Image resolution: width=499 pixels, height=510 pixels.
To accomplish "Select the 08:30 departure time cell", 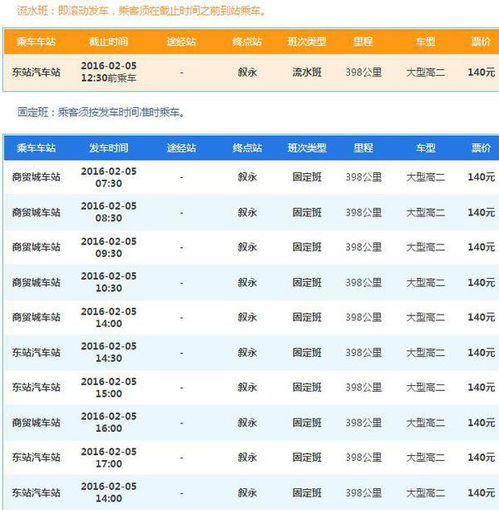I will [x=109, y=212].
